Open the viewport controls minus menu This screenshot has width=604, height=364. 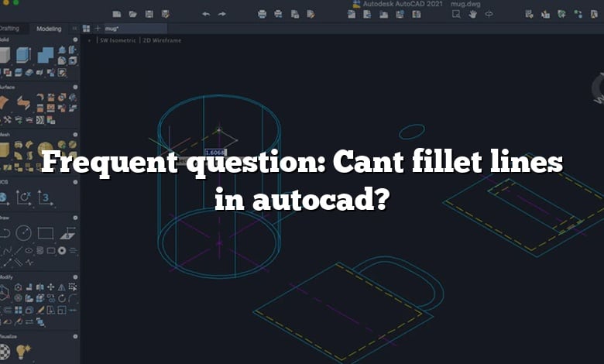(x=89, y=40)
